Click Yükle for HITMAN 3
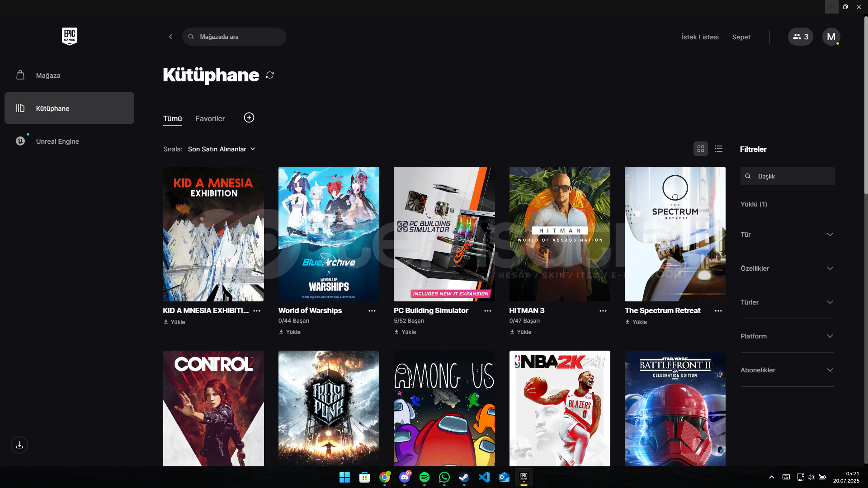This screenshot has height=488, width=868. pos(521,332)
